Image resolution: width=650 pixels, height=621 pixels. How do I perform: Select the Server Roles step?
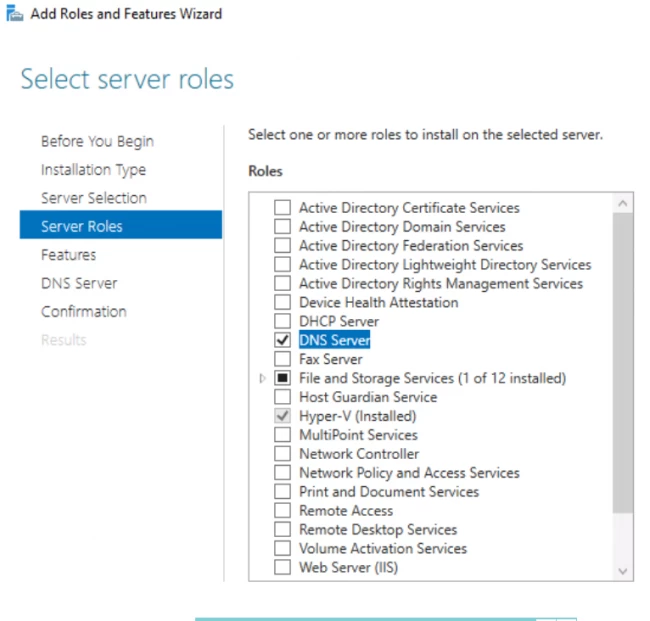coord(121,225)
